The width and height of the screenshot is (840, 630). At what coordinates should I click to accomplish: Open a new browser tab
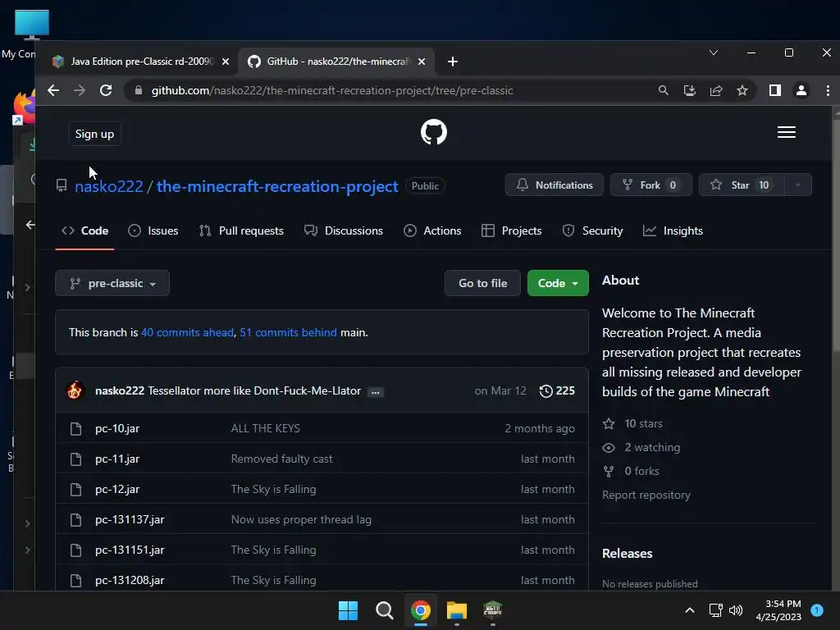[453, 62]
